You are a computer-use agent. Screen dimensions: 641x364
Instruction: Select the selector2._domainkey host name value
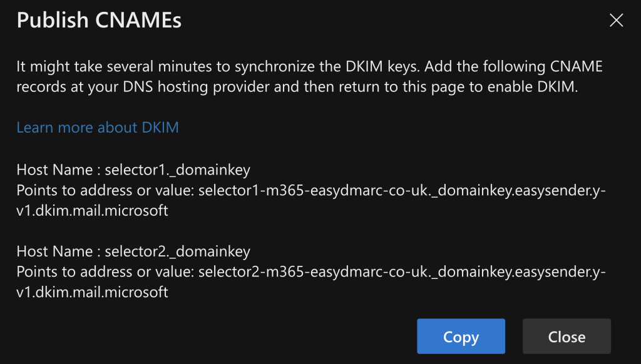(x=178, y=251)
